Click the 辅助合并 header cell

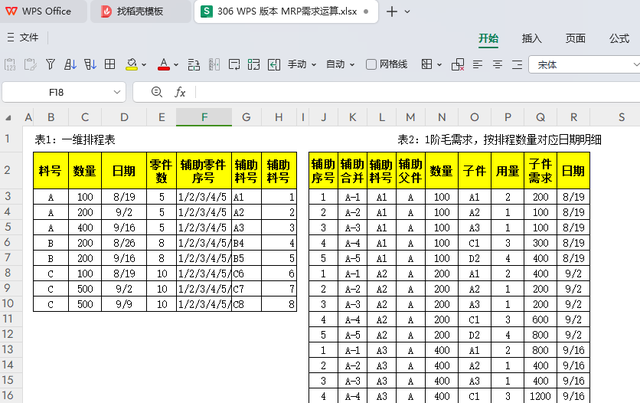(x=352, y=171)
